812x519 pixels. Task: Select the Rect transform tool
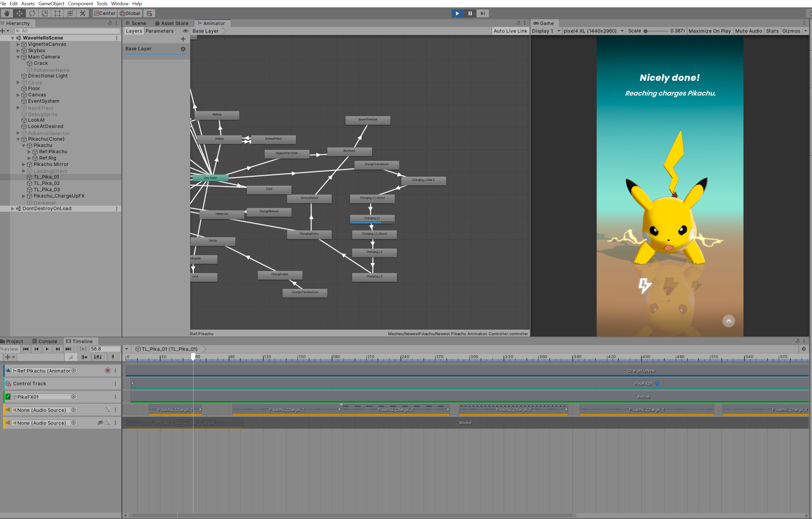pos(57,14)
